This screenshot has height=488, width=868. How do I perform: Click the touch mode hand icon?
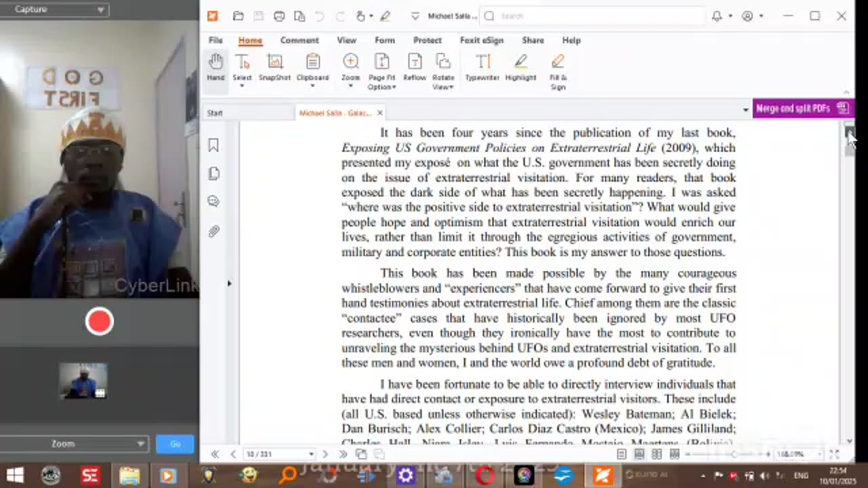(x=361, y=16)
